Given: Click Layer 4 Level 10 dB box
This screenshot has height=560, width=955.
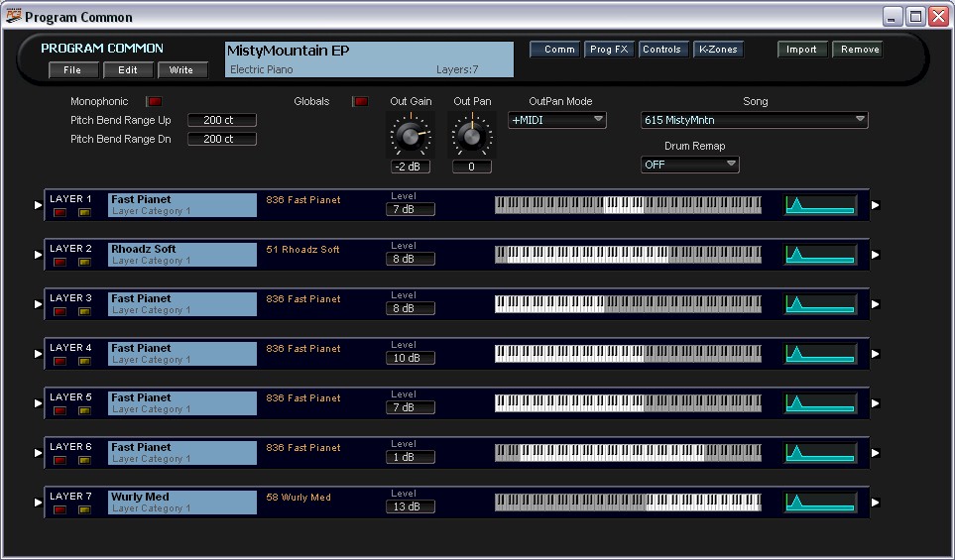Looking at the screenshot, I should [x=411, y=358].
